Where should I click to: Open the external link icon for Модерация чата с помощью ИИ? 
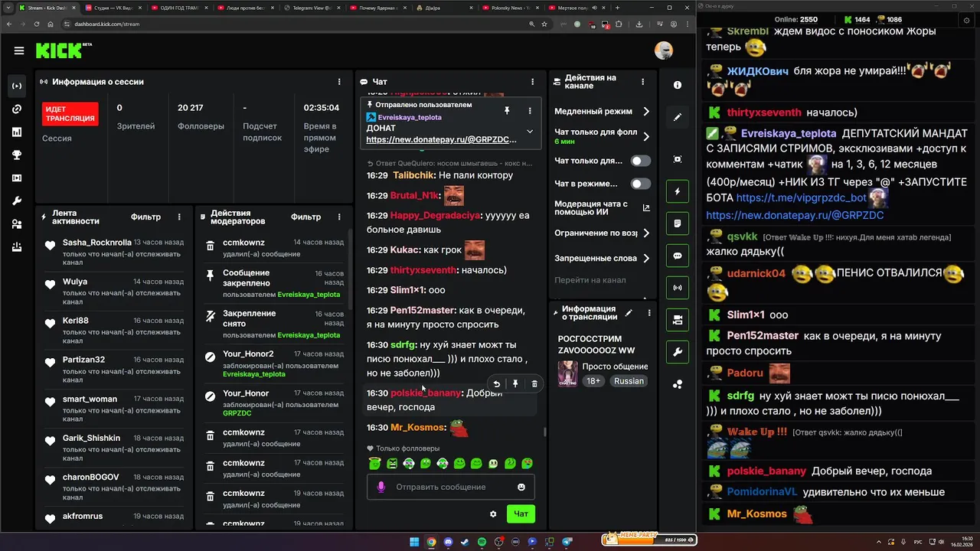pos(646,208)
